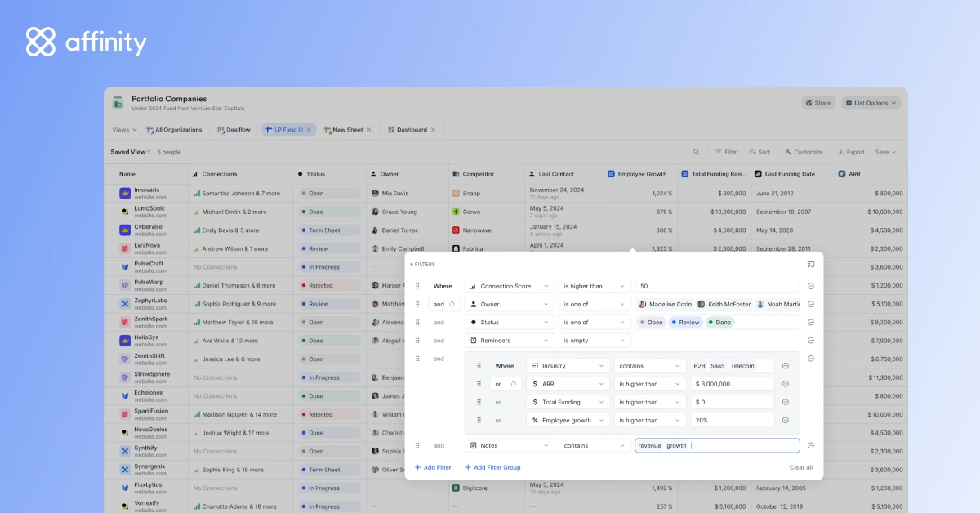This screenshot has height=513, width=980.
Task: Open the Notes field dropdown
Action: pos(510,445)
